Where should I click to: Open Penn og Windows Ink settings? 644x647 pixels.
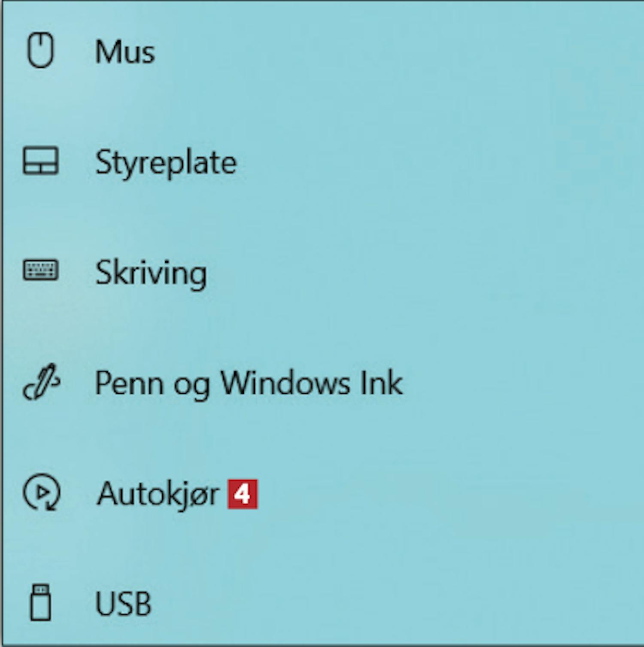coord(322,383)
